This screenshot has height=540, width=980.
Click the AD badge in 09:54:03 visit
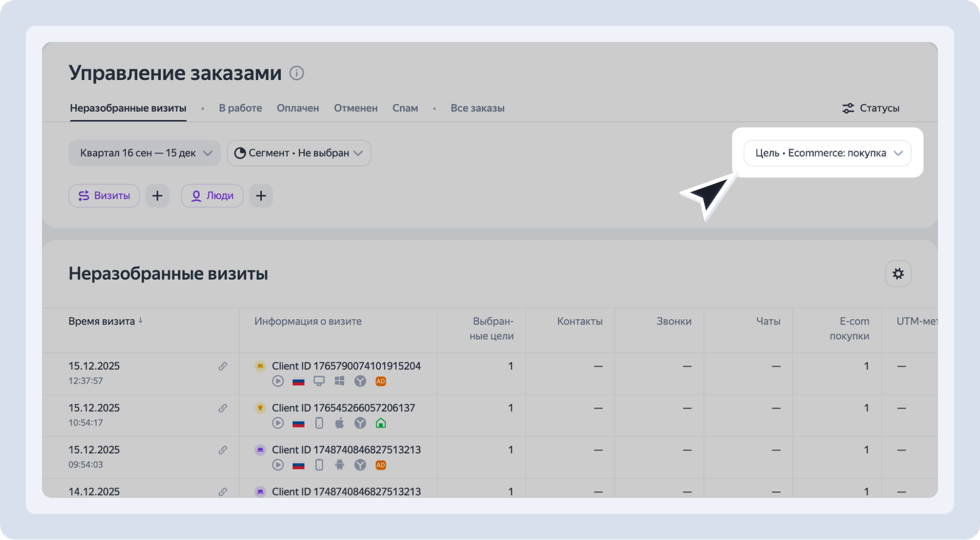click(x=380, y=465)
